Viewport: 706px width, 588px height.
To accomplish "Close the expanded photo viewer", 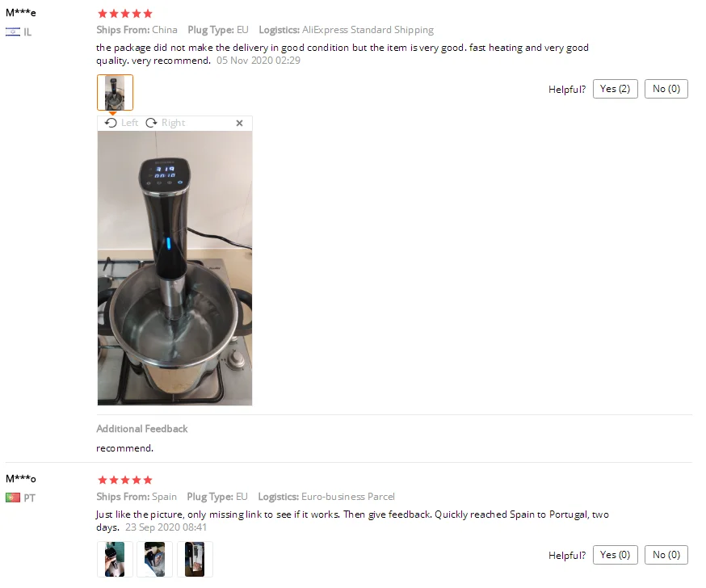I will [x=240, y=123].
